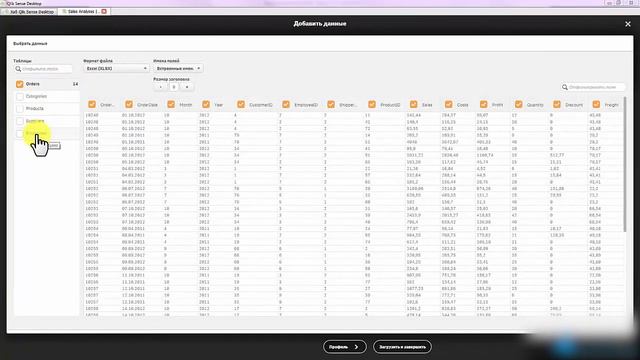The width and height of the screenshot is (640, 360).
Task: Toggle the ProductID column checkbox
Action: coord(372,104)
